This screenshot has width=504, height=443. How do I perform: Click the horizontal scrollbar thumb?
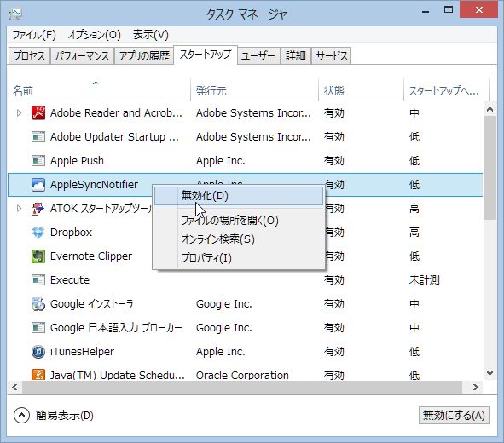pyautogui.click(x=242, y=387)
